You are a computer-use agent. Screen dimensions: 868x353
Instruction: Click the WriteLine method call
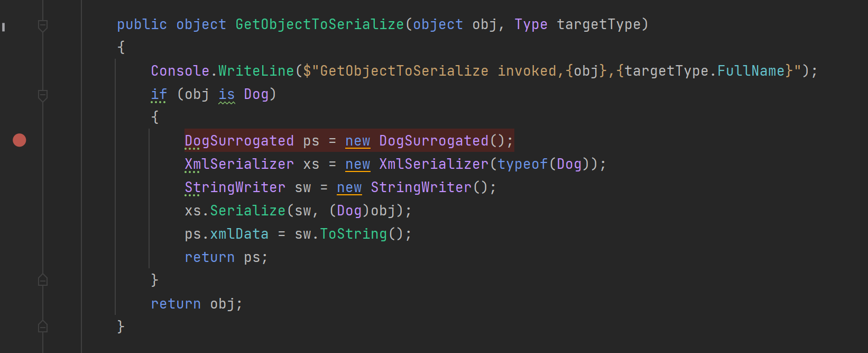point(256,71)
